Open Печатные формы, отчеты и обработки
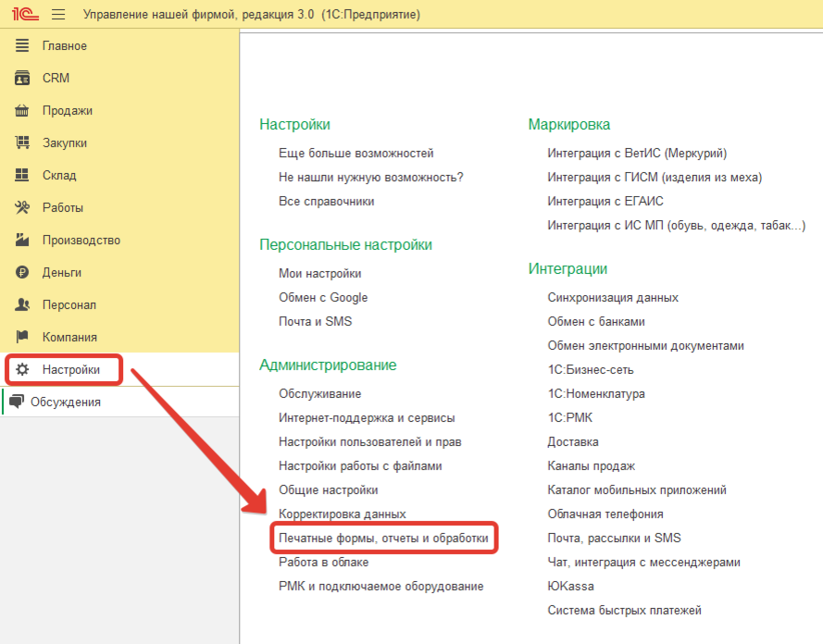The width and height of the screenshot is (823, 644). [383, 539]
